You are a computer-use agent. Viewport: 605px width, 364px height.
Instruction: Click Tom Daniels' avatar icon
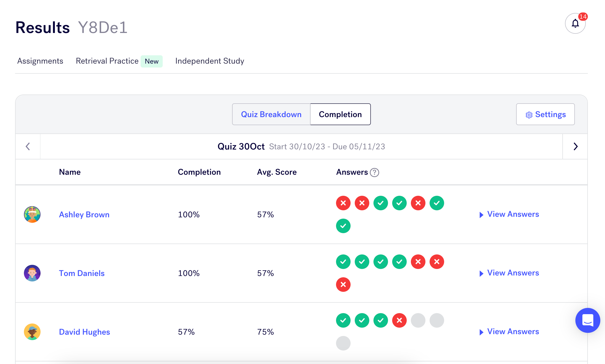click(x=32, y=273)
